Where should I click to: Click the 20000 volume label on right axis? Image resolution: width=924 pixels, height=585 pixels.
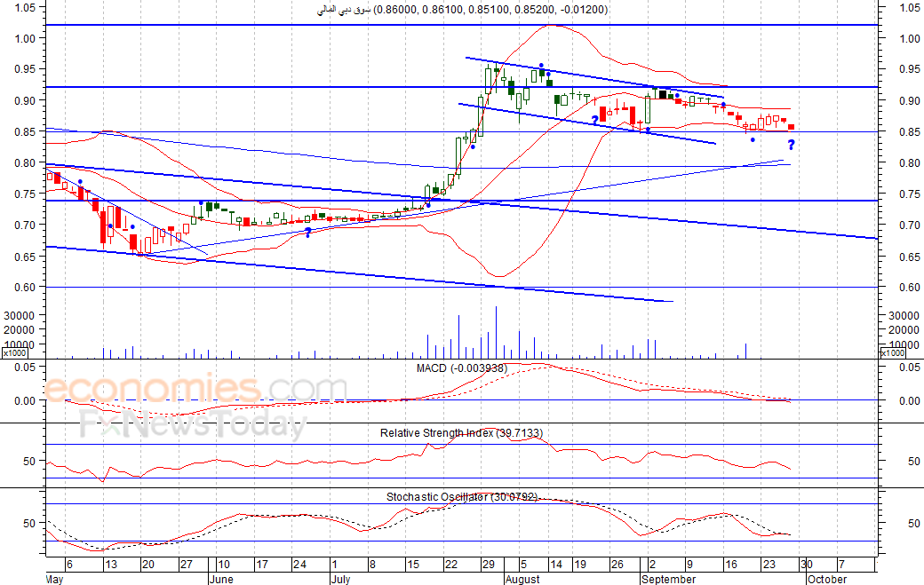tap(904, 330)
